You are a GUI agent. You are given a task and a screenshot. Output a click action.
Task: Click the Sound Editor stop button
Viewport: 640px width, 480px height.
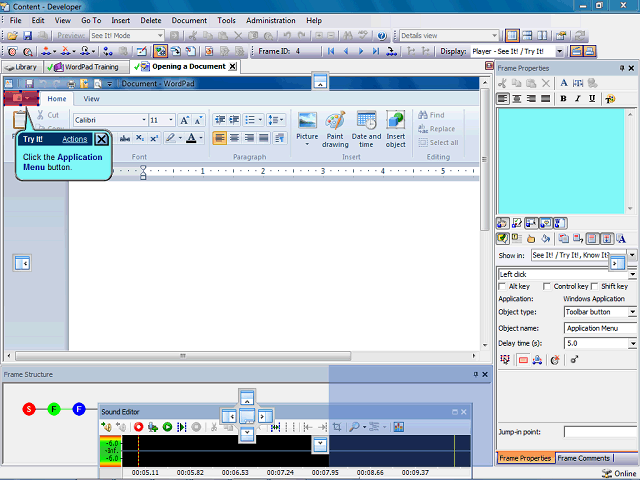196,427
